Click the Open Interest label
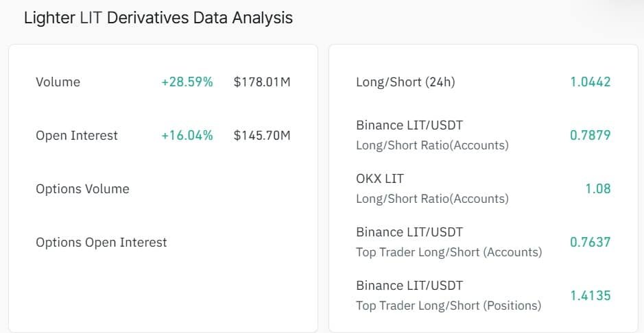The height and width of the screenshot is (333, 644). click(x=77, y=136)
